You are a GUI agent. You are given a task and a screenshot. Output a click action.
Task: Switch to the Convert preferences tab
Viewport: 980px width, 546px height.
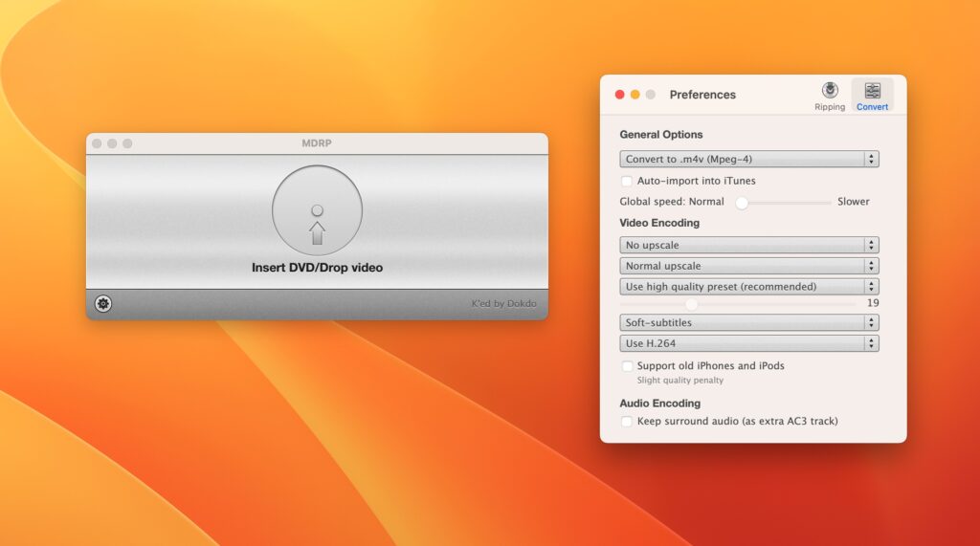[x=872, y=97]
